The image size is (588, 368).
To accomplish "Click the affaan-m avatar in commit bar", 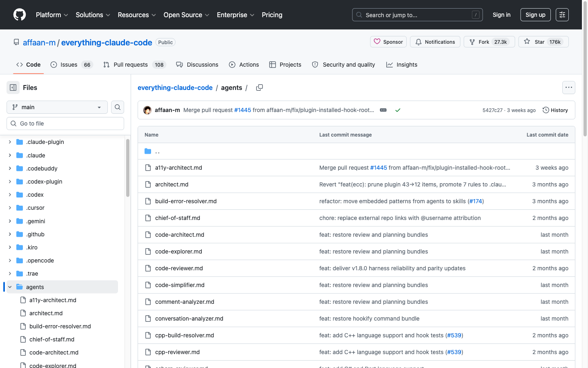I will tap(147, 110).
